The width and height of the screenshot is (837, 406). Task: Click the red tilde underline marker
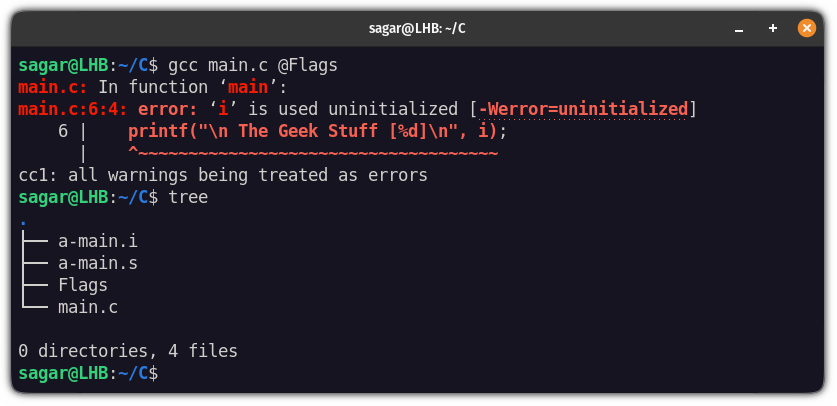314,153
